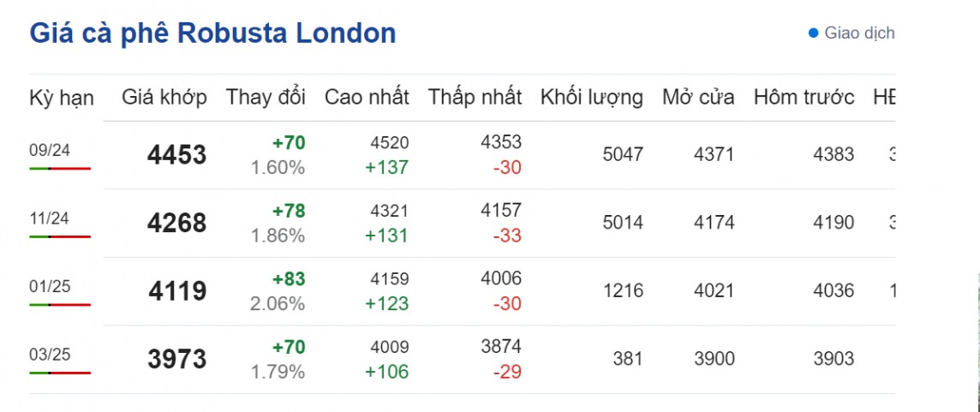Open the Giá cà phê Robusta London title

click(212, 33)
